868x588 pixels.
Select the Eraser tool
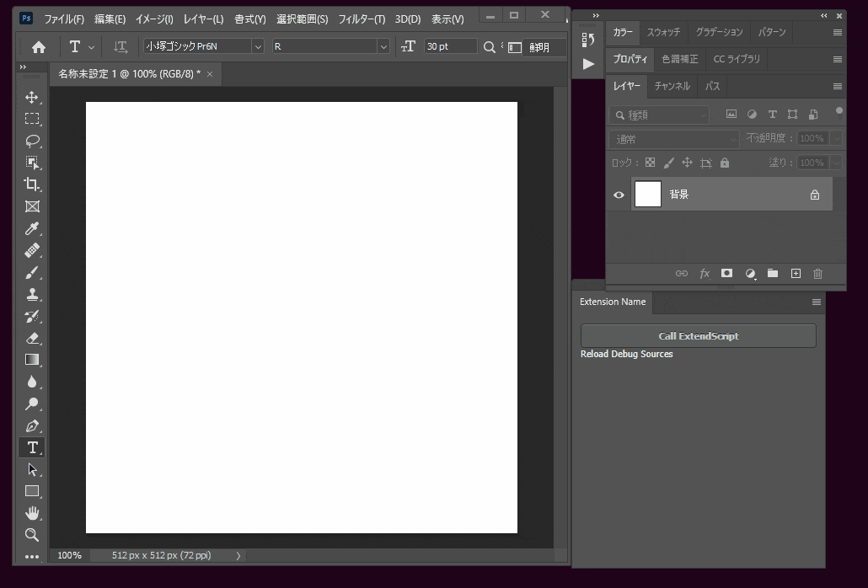click(x=32, y=338)
